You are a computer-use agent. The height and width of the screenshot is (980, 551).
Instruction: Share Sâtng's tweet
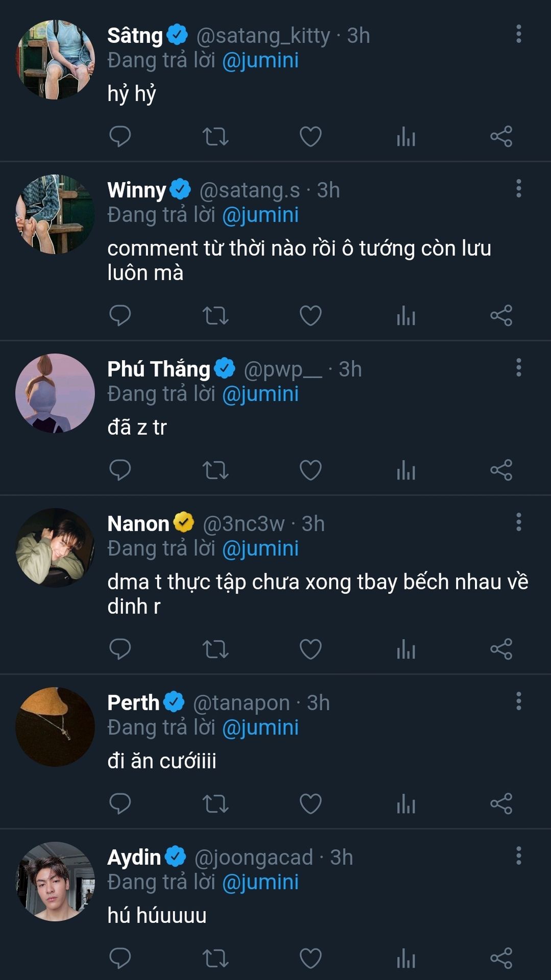pyautogui.click(x=501, y=136)
